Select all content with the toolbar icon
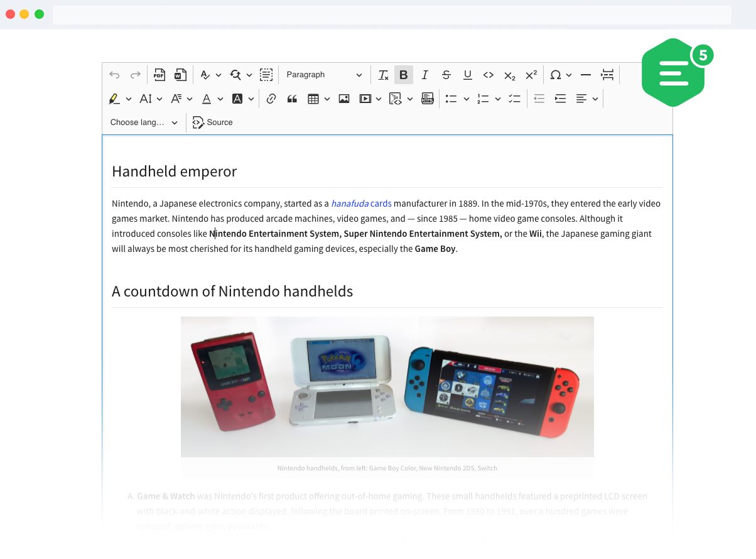 [266, 75]
